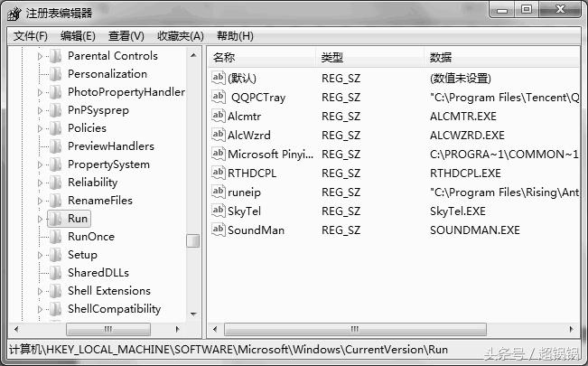Sort by the 名称 column header
The width and height of the screenshot is (588, 366).
262,58
